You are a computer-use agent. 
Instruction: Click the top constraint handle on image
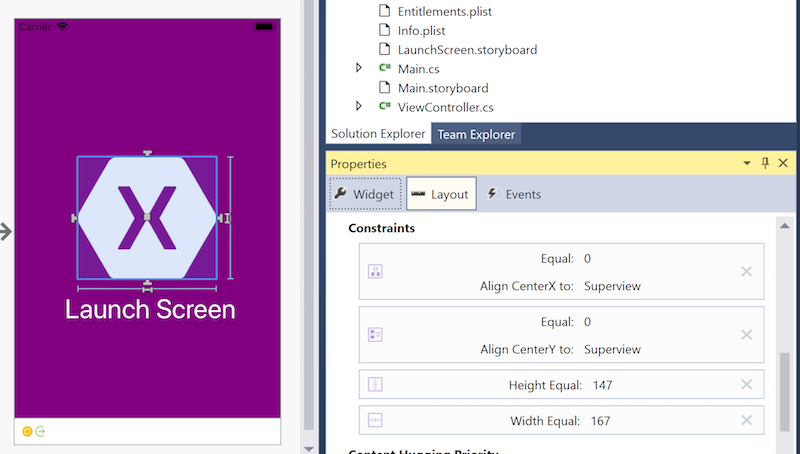pos(147,153)
